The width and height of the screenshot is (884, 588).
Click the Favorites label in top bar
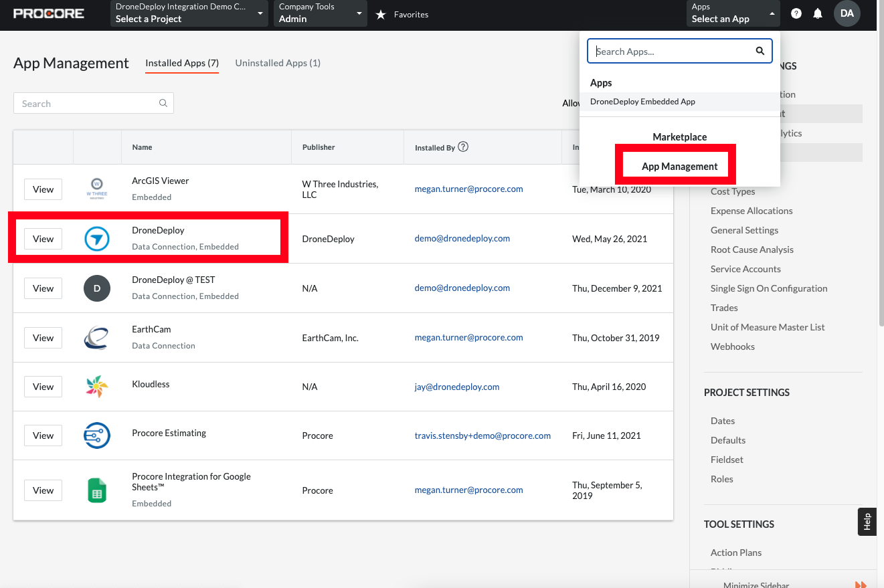coord(411,14)
